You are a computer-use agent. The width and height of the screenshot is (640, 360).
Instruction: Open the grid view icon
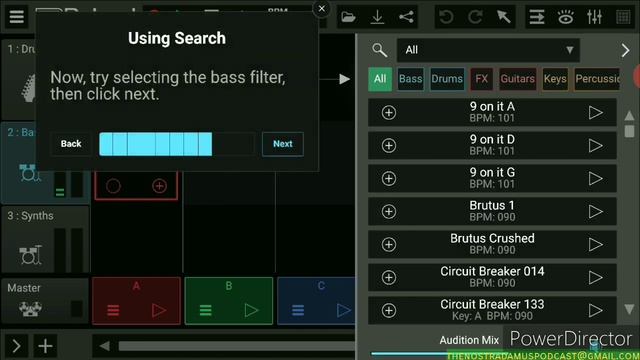pos(623,17)
